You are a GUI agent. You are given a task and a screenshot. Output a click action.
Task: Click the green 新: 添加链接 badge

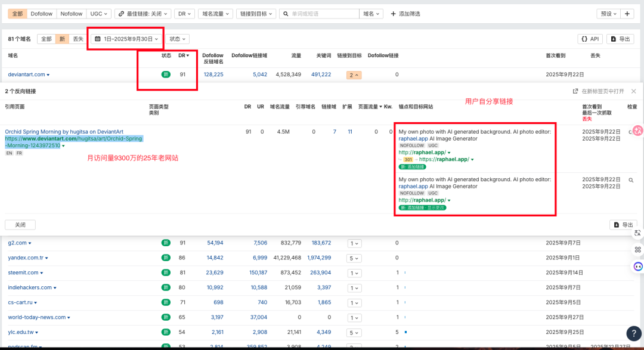point(413,167)
